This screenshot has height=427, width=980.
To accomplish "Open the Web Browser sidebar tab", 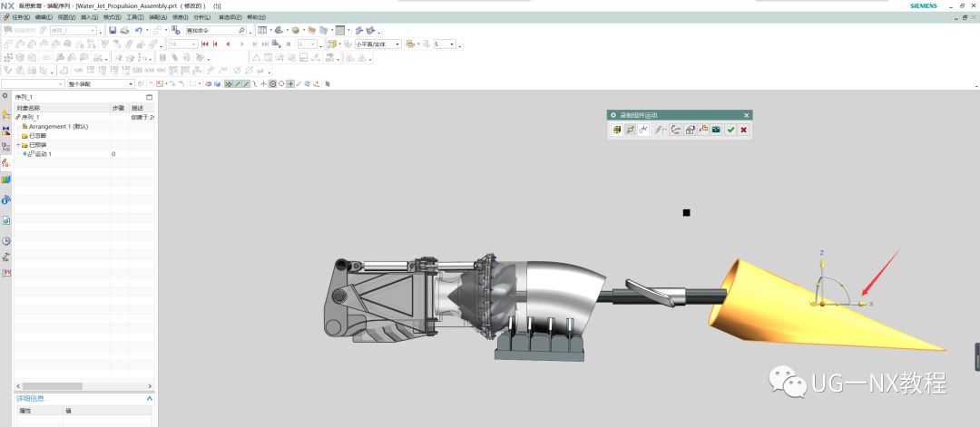I will tap(6, 220).
